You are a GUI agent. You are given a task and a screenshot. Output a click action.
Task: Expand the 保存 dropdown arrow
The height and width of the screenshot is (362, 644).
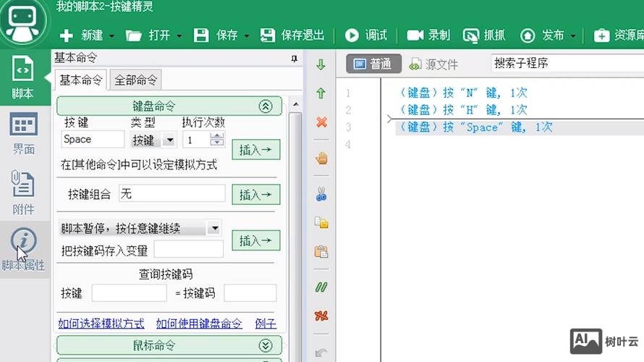[247, 35]
